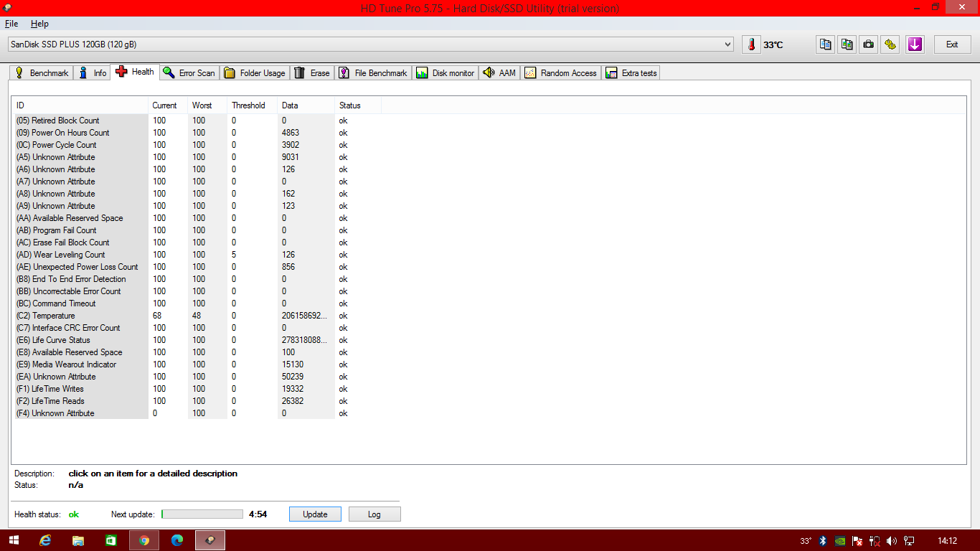Switch to the Info tab

[93, 73]
